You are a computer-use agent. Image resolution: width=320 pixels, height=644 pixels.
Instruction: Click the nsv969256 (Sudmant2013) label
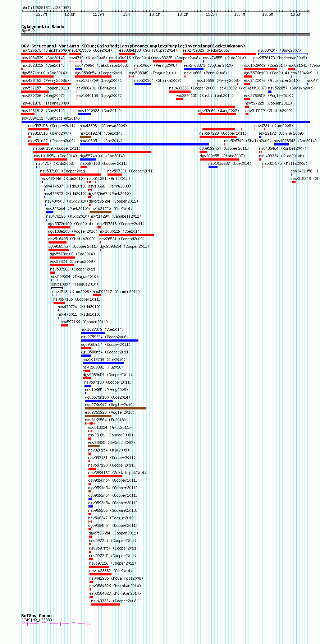113,510
